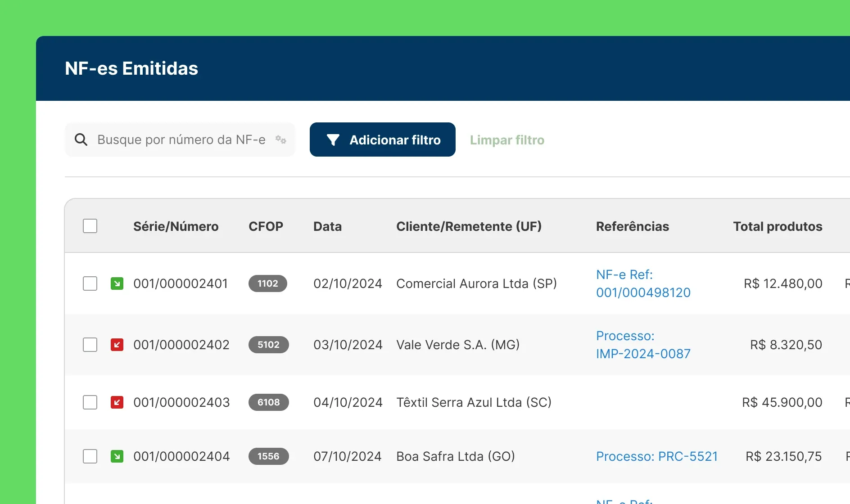850x504 pixels.
Task: Click the CFOP column header
Action: click(x=266, y=226)
